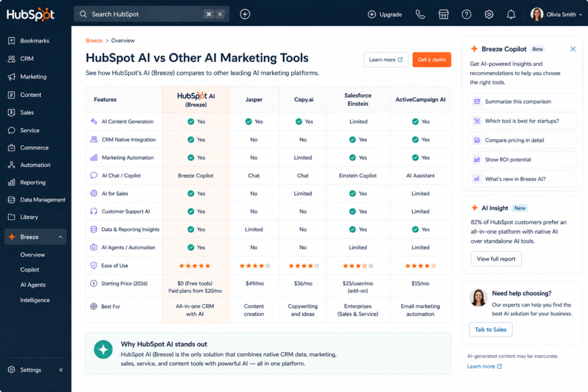Select Overview under Breeze
This screenshot has height=392, width=588.
[x=33, y=255]
